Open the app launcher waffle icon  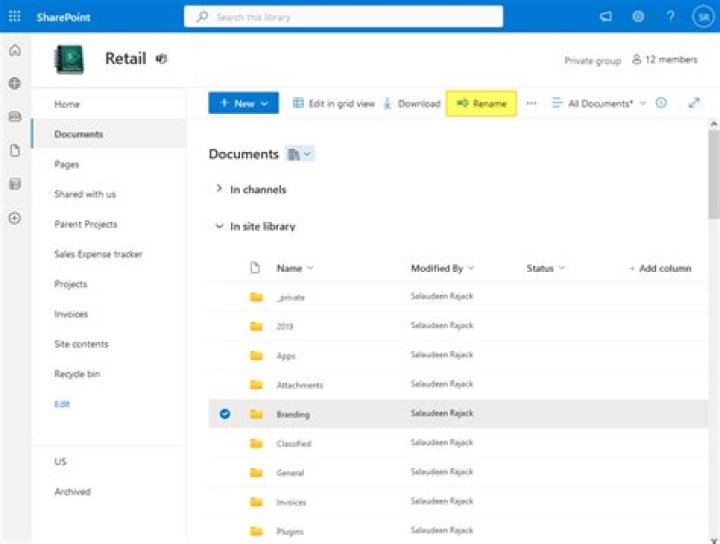[x=14, y=16]
